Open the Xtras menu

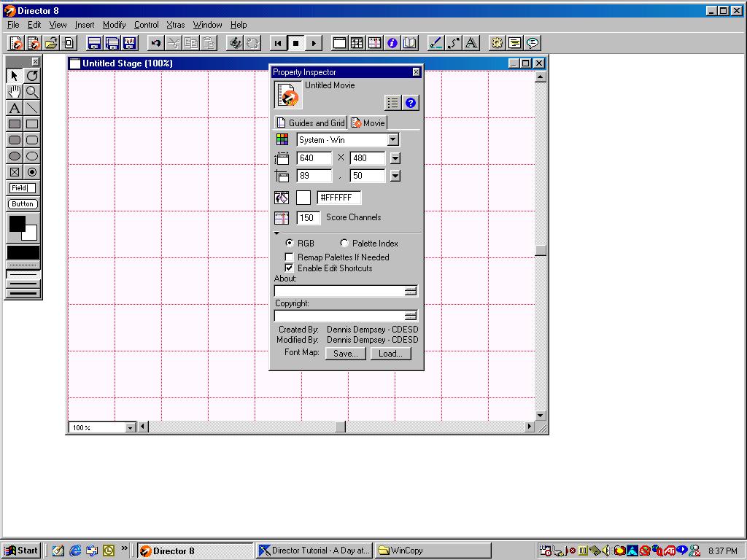coord(175,25)
